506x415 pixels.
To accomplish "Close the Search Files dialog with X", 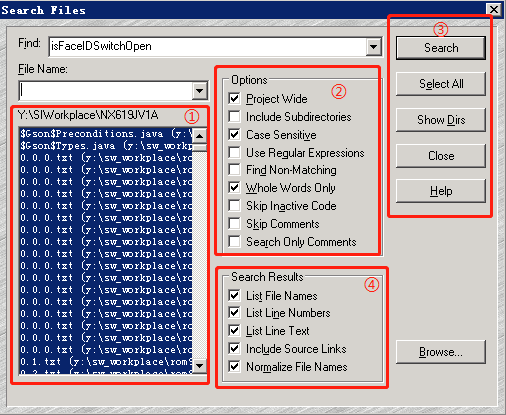I will click(x=494, y=9).
